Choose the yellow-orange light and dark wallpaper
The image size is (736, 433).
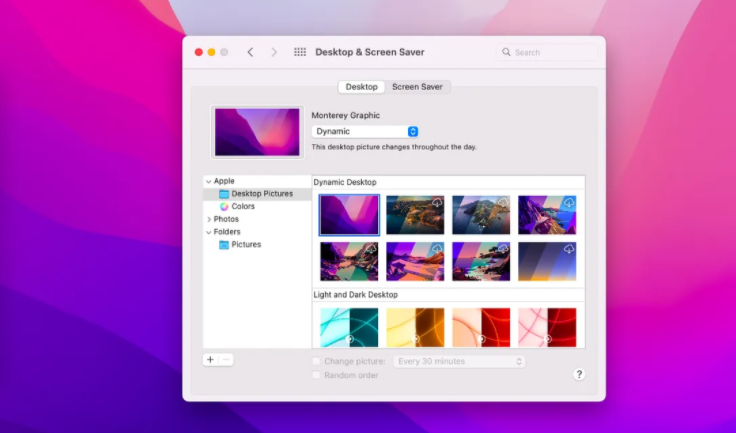pyautogui.click(x=415, y=327)
